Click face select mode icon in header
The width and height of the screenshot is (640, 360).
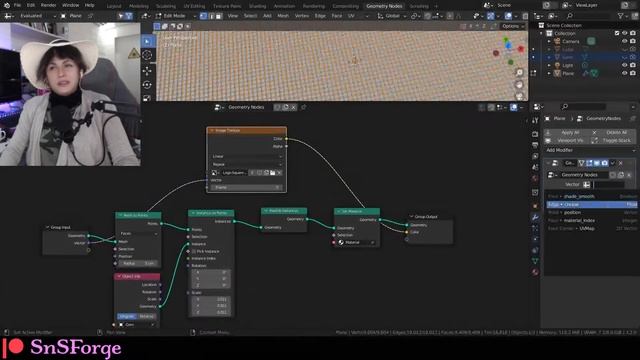pos(219,16)
